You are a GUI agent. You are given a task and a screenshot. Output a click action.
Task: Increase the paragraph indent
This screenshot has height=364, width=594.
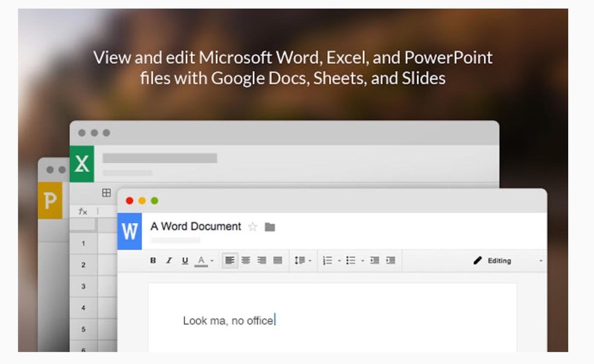click(x=391, y=261)
